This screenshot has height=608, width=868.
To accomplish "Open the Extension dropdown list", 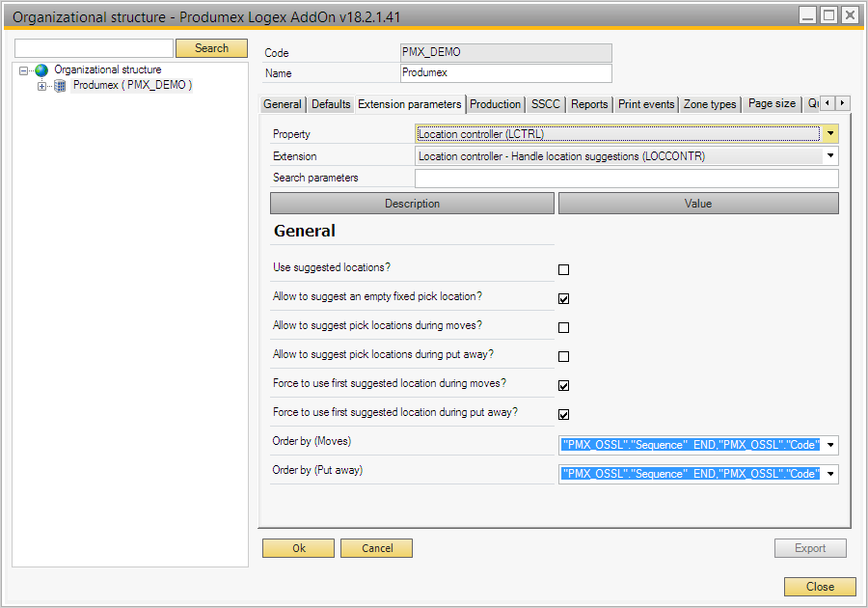I will tap(830, 155).
